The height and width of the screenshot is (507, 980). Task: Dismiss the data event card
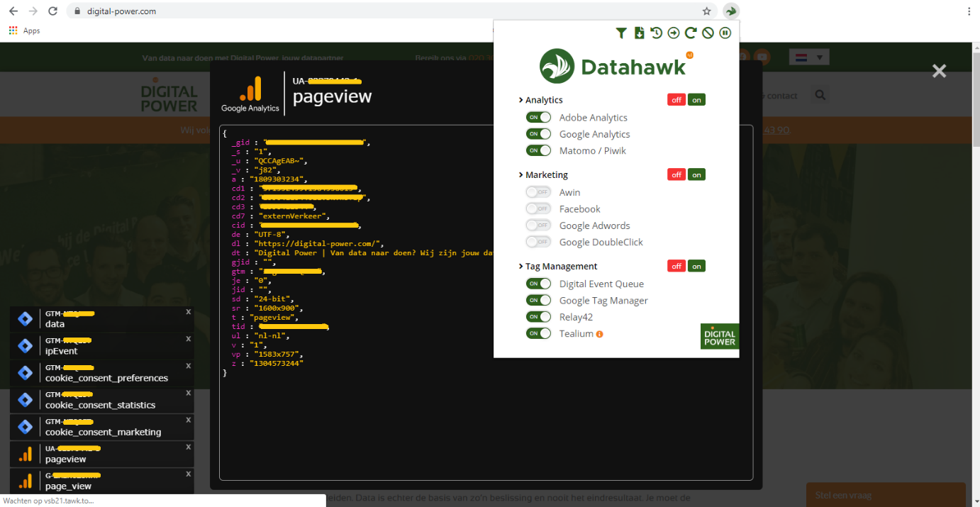tap(188, 312)
